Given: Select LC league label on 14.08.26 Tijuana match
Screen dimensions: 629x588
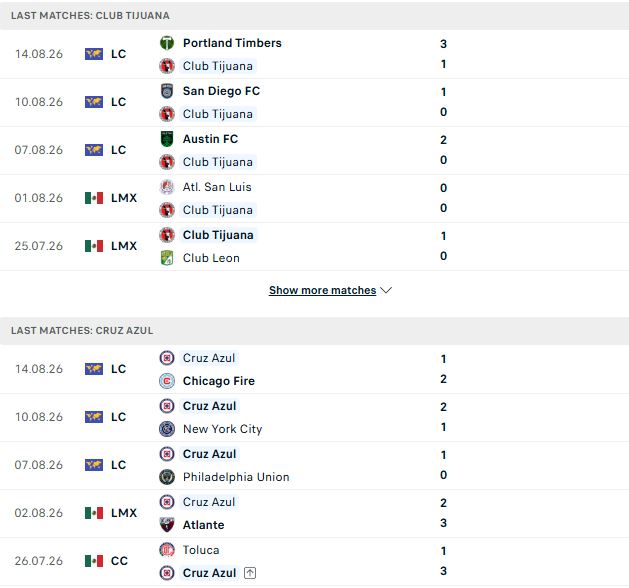Looking at the screenshot, I should coord(118,54).
